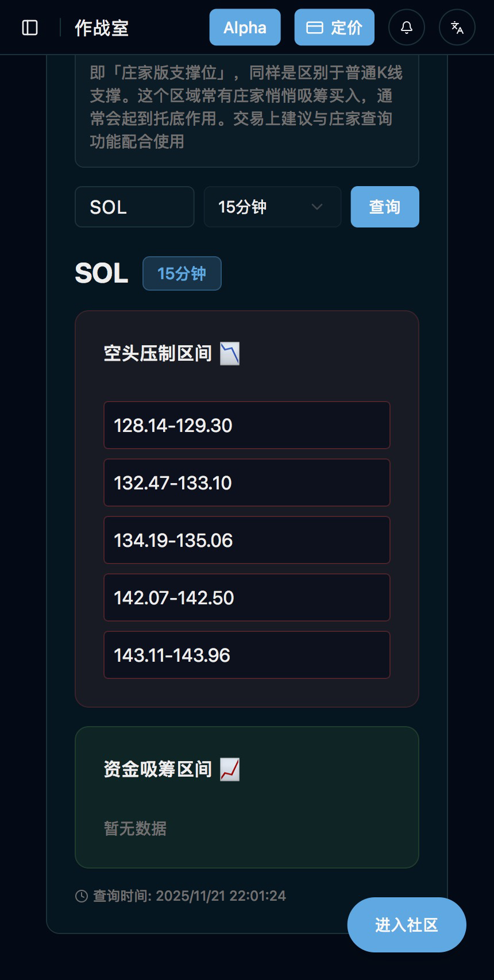The image size is (494, 980).
Task: Click the dropdown chevron arrow
Action: 317,207
